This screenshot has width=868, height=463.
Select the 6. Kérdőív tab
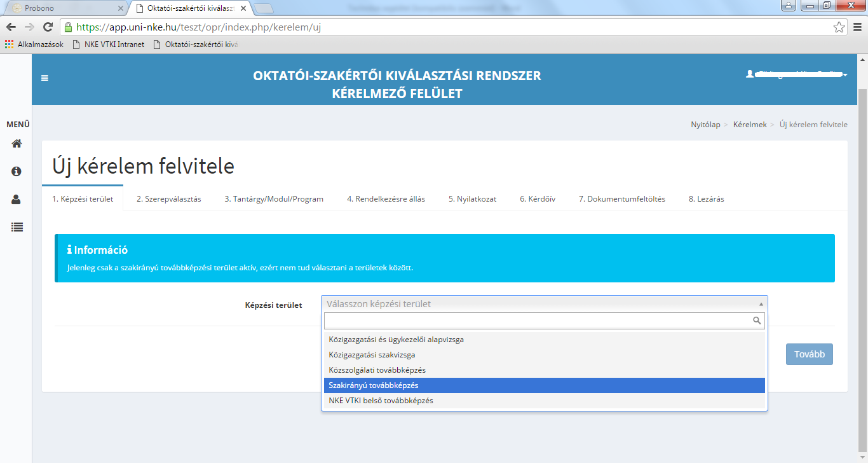[x=538, y=198]
